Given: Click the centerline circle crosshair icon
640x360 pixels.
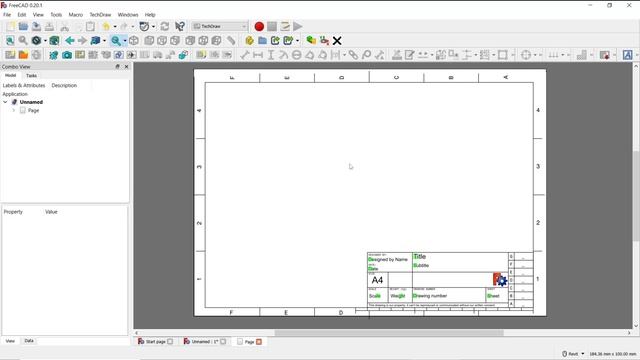Looking at the screenshot, I should pos(526,55).
